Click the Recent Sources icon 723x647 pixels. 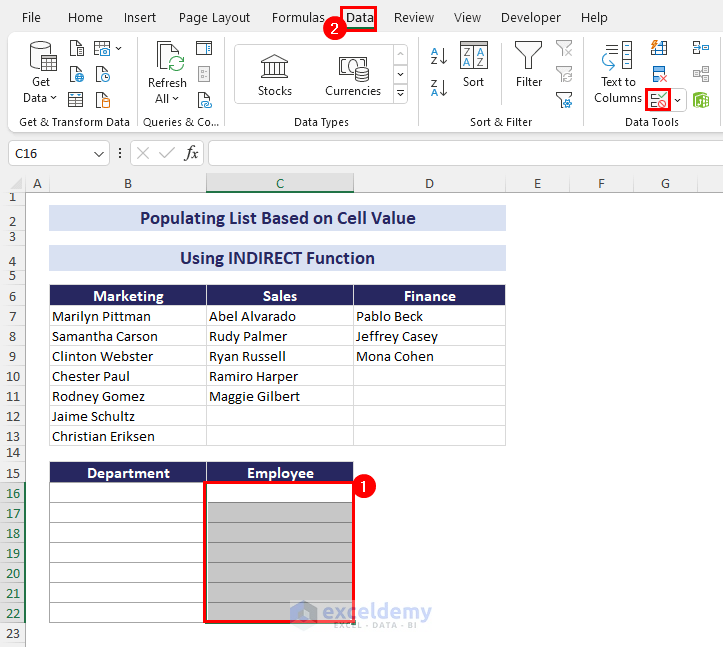click(102, 74)
